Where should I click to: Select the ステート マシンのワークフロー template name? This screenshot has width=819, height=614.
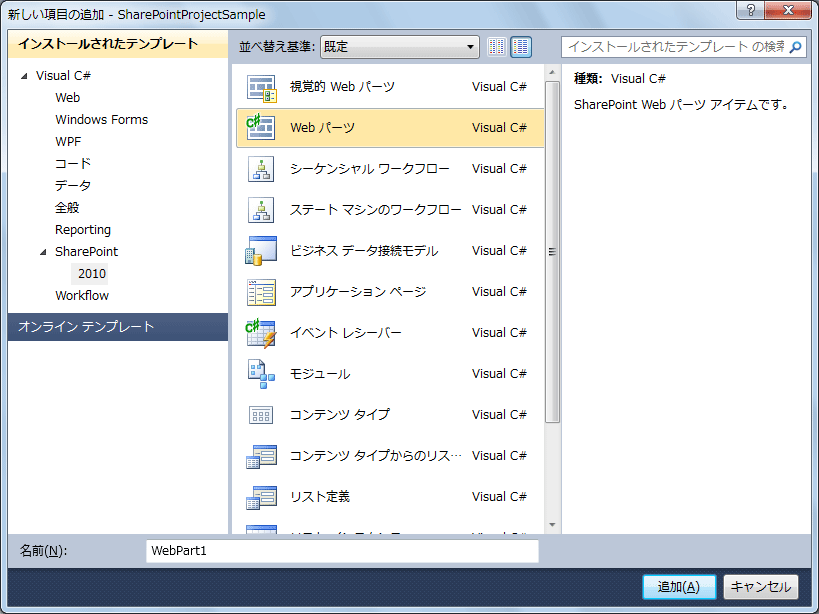(x=375, y=210)
